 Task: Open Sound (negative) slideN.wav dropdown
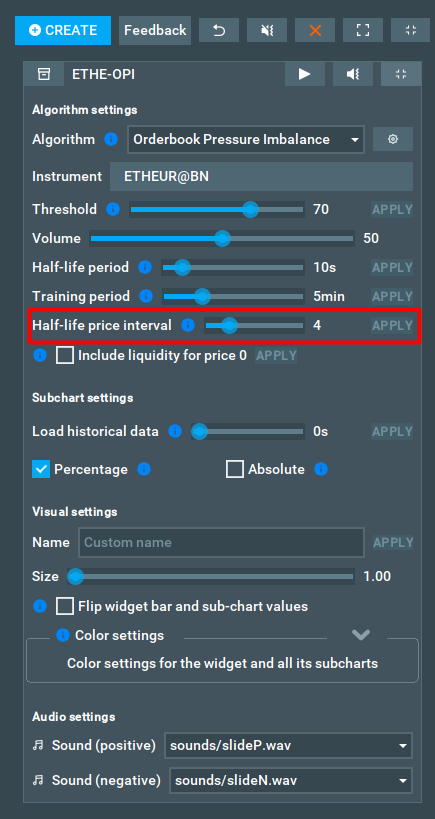pos(291,781)
